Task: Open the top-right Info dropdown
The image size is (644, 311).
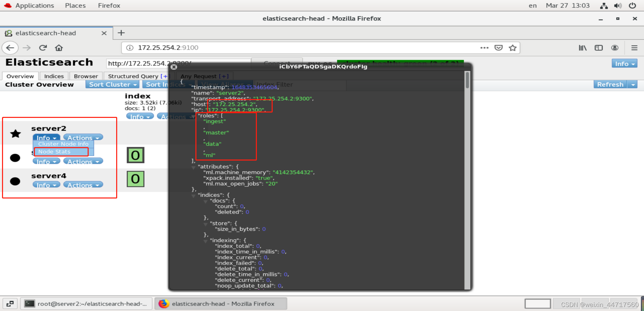Action: (x=624, y=64)
